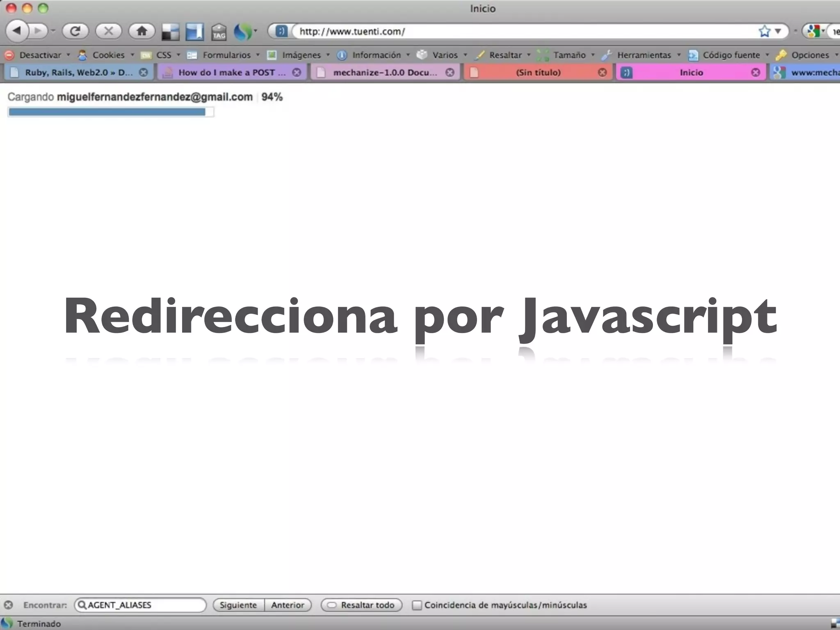The height and width of the screenshot is (630, 840).
Task: Open the Delicious bookmarks icon
Action: click(170, 32)
